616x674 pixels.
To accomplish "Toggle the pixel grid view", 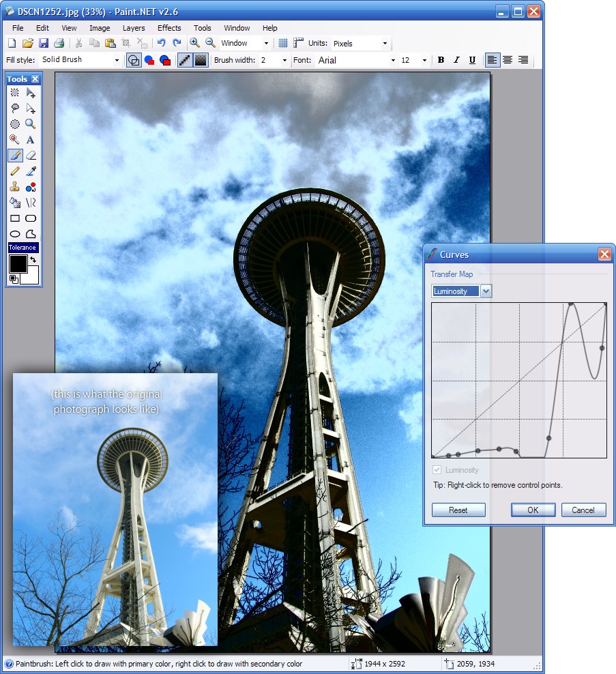I will 283,43.
